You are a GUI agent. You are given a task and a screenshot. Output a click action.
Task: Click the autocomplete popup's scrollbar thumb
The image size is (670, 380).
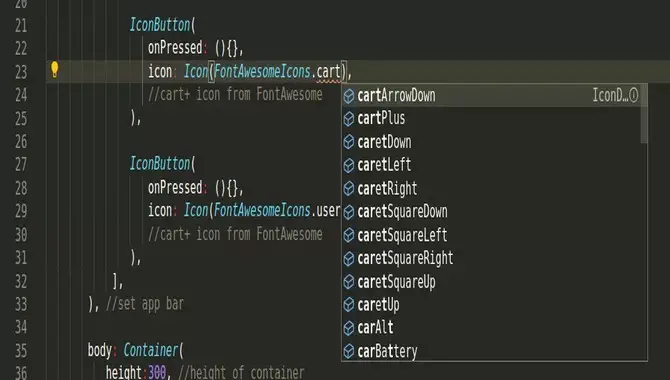[x=644, y=114]
